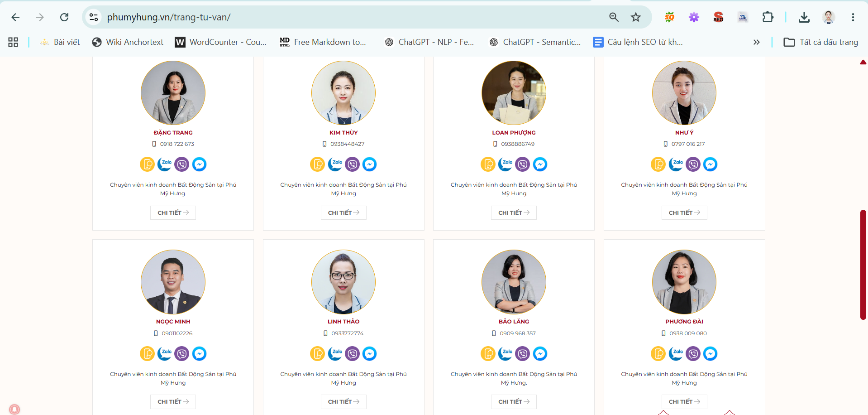Click Zalo icon for Kim Thùy
This screenshot has height=415, width=868.
(x=335, y=164)
